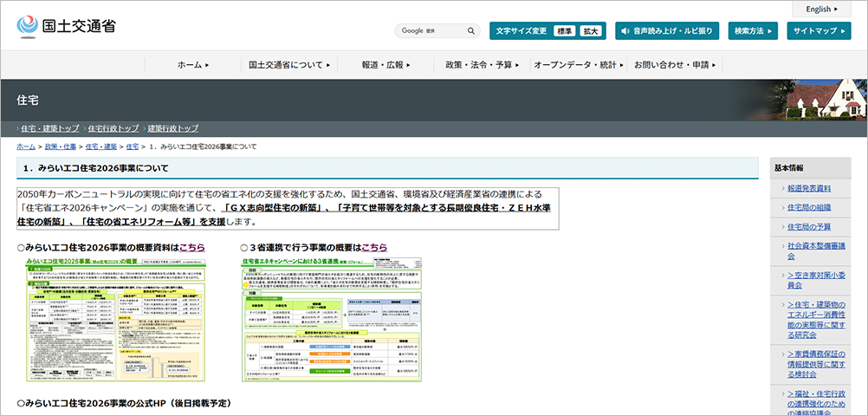Open 3省連携 campaign overview thumbnail
868x416 pixels.
331,320
